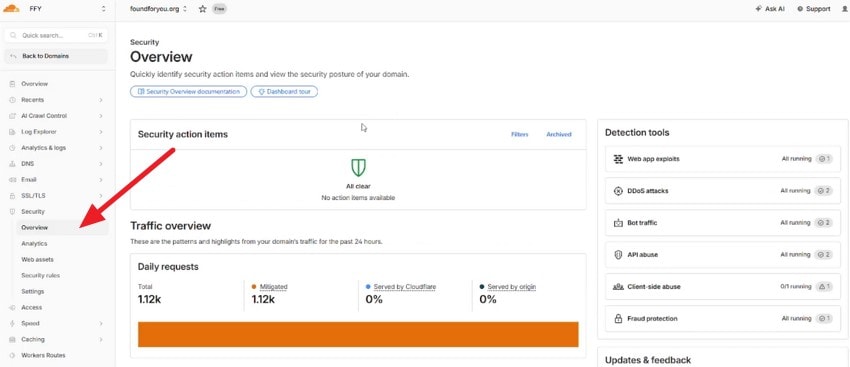The height and width of the screenshot is (367, 850).
Task: Click the DNS sidebar icon
Action: (12, 164)
